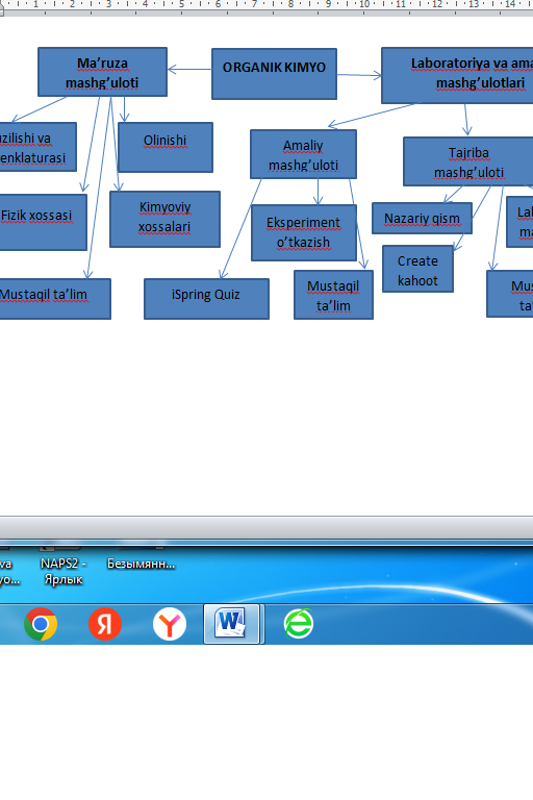Click the Olinishi diagram box

click(165, 147)
